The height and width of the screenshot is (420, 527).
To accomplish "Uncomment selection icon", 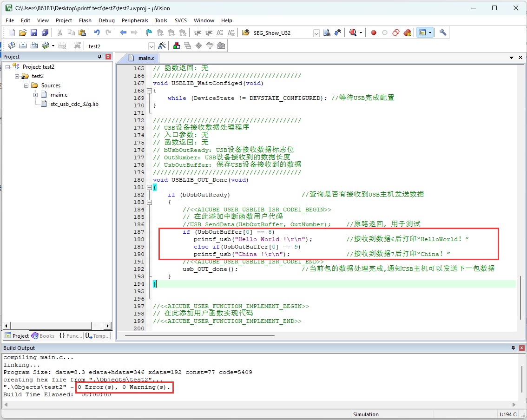I will pyautogui.click(x=231, y=33).
